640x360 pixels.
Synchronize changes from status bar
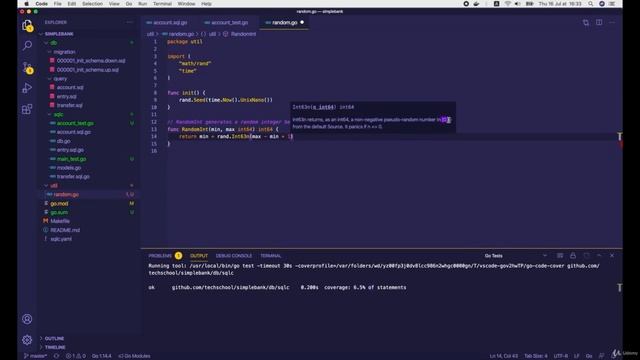click(x=56, y=356)
